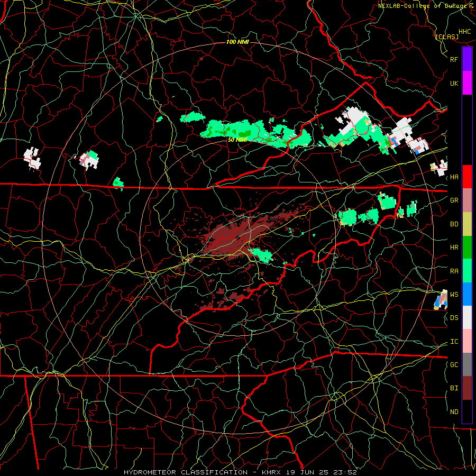Click the 'HA' legend label
Viewport: 476px width, 476px height.
(454, 177)
